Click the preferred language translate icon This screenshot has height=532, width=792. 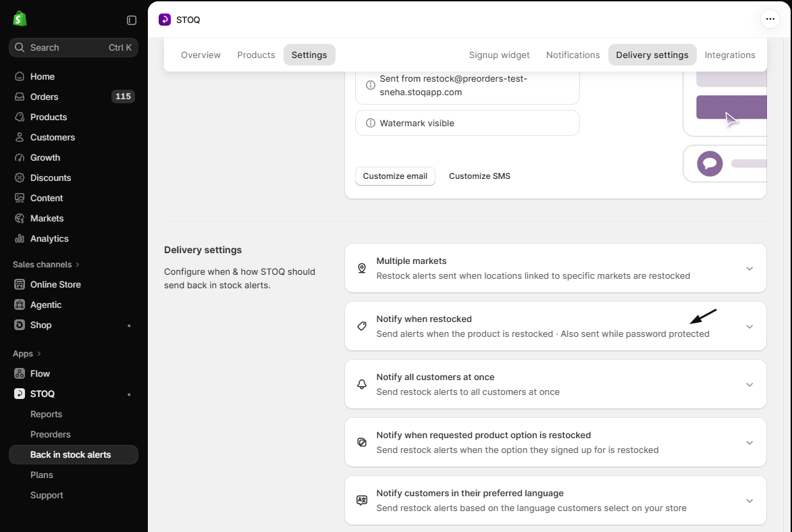[362, 501]
